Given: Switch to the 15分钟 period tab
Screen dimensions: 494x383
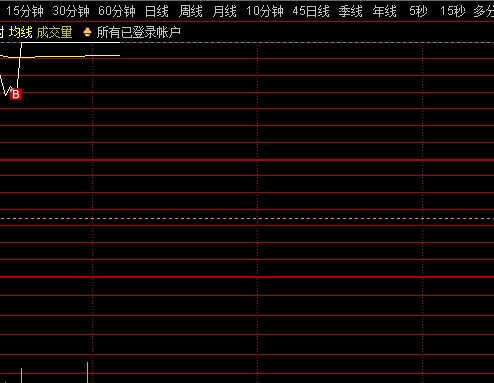Looking at the screenshot, I should pos(25,11).
